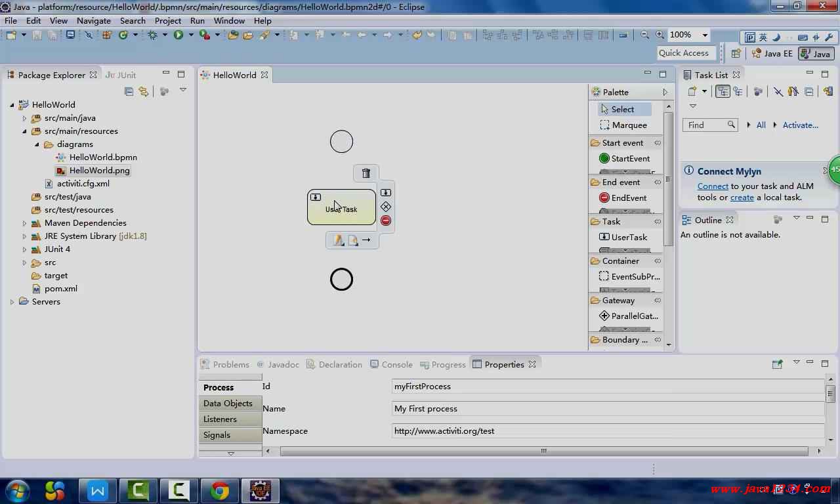The image size is (840, 504).
Task: Toggle Link with Editor in Package Explorer
Action: coord(144,91)
